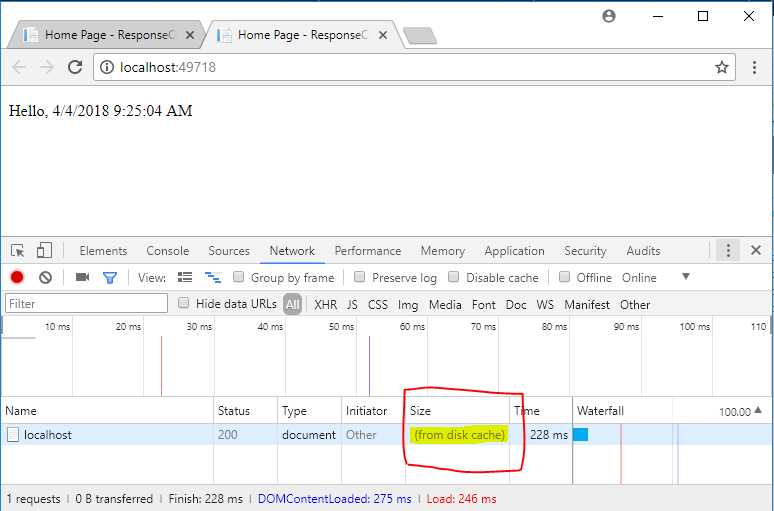The height and width of the screenshot is (511, 774).
Task: Close the first Home Page tab
Action: [x=190, y=35]
